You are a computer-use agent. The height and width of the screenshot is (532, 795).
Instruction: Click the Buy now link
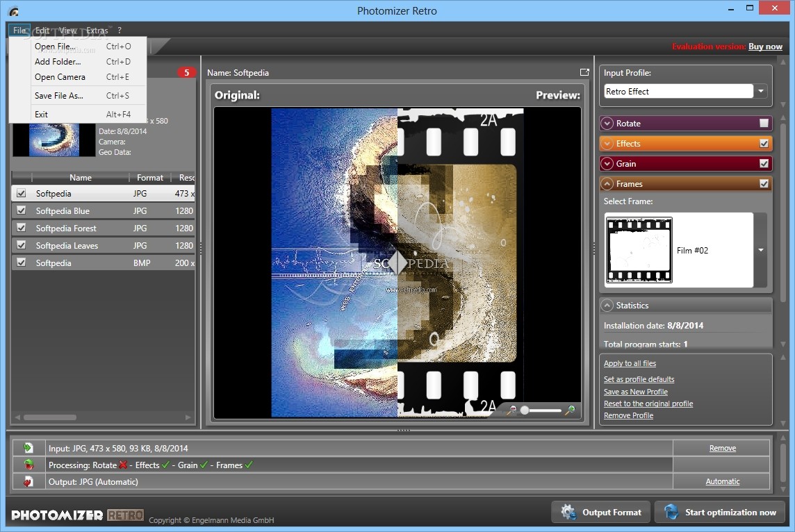tap(765, 47)
